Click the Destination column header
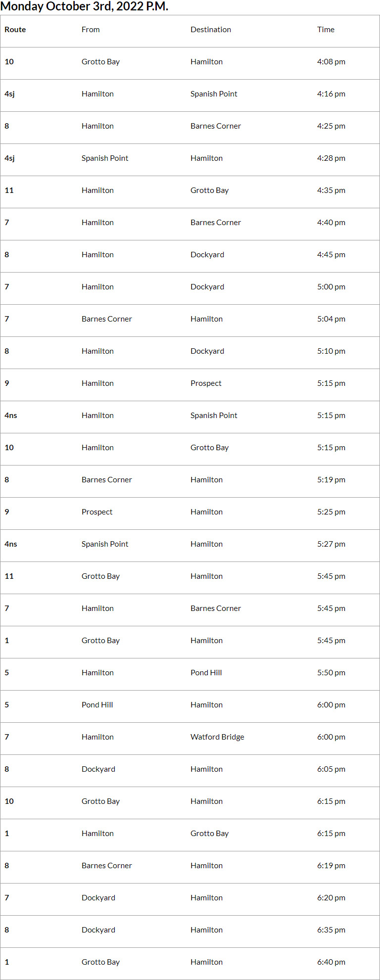The height and width of the screenshot is (980, 380). 211,30
